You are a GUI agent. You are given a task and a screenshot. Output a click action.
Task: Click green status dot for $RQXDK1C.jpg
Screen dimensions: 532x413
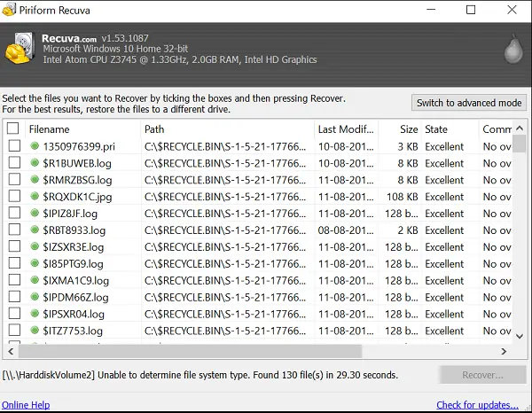click(35, 197)
